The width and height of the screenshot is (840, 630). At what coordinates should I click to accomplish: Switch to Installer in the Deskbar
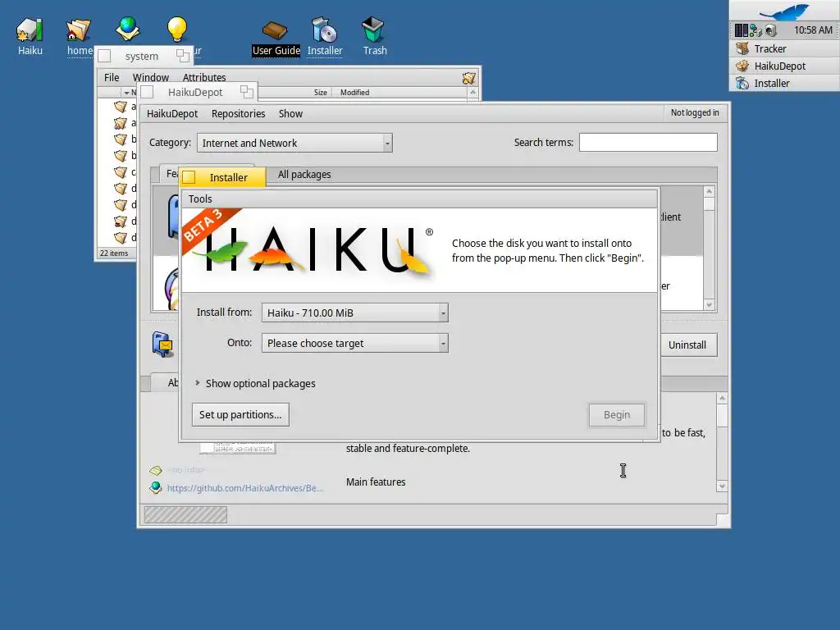coord(785,83)
